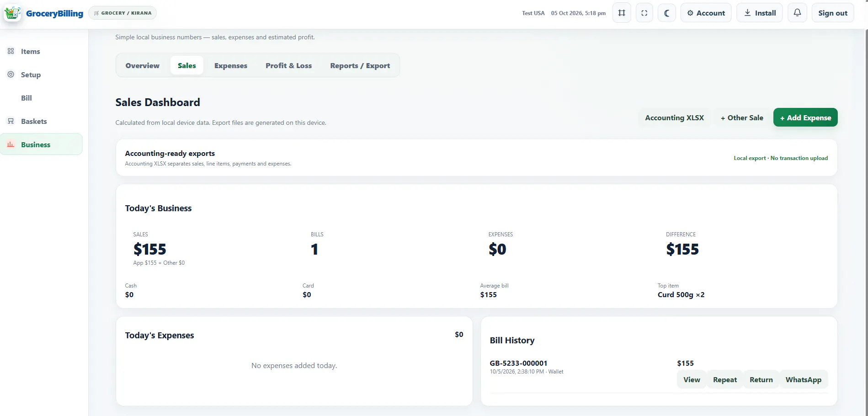Click the frame/crop icon button in header

[622, 13]
